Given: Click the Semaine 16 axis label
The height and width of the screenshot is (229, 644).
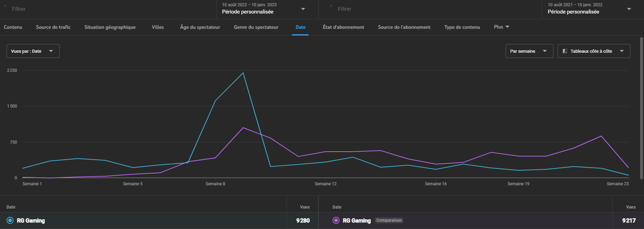Looking at the screenshot, I should click(436, 184).
